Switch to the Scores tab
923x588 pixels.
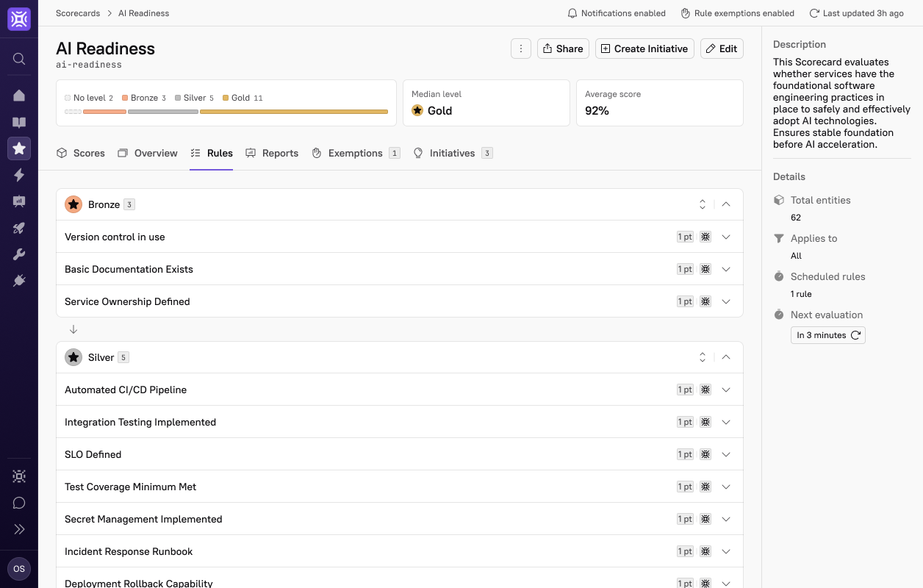tap(81, 153)
